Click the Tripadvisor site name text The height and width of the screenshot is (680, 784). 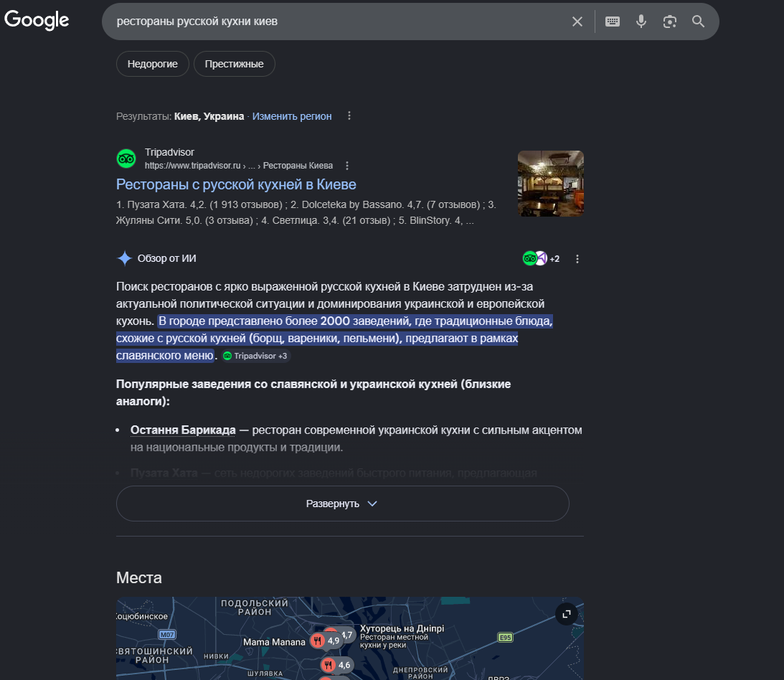(x=169, y=153)
